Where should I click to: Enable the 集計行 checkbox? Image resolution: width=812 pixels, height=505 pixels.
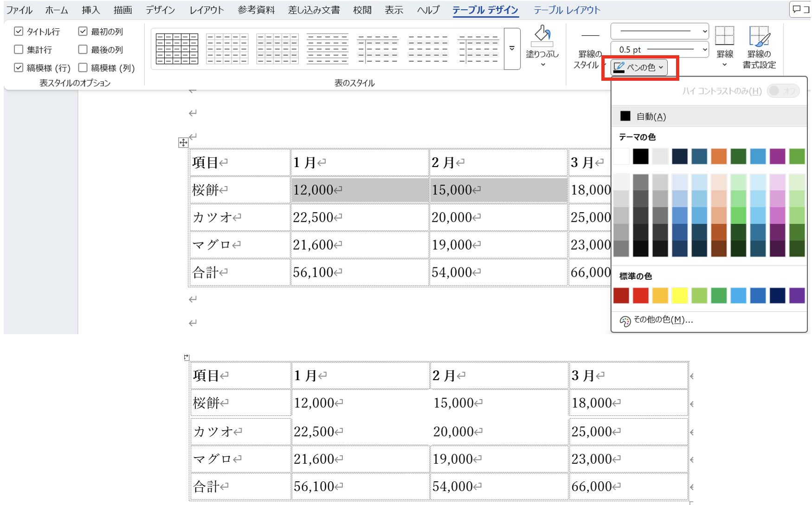(x=19, y=50)
